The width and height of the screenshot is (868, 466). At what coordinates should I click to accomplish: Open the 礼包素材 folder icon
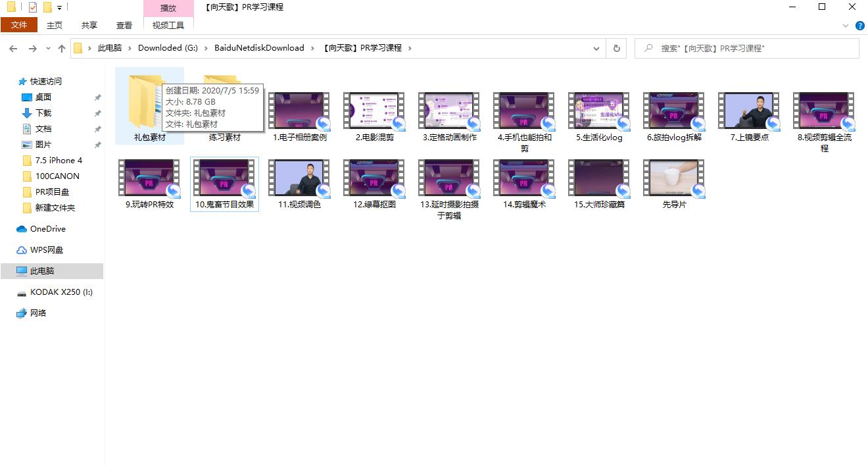(145, 102)
